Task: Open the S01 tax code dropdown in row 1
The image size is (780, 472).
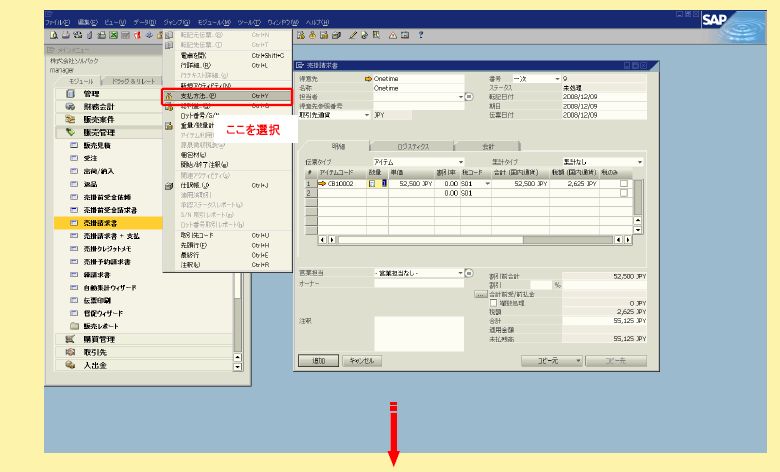Action: [x=488, y=184]
